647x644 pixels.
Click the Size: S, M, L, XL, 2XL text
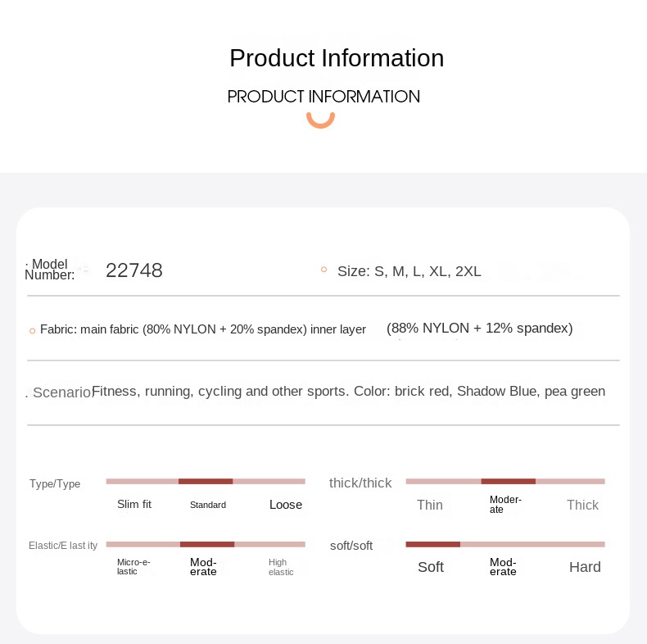409,271
